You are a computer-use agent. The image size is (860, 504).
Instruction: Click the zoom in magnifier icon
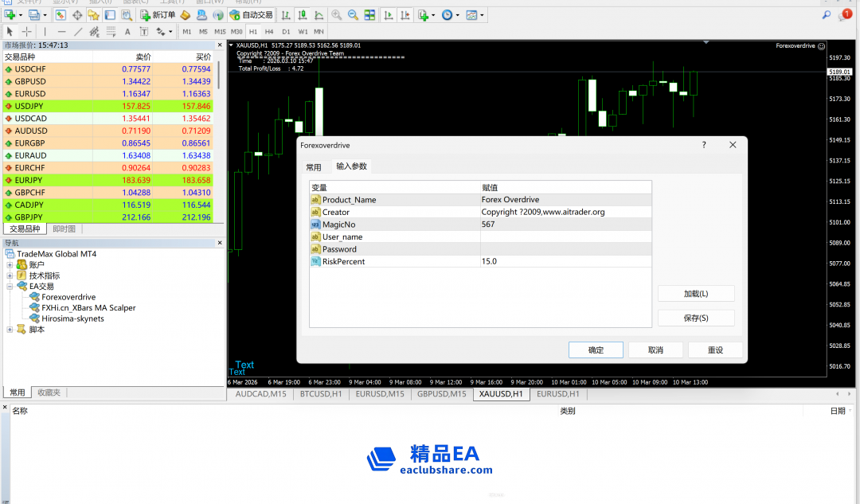point(336,15)
